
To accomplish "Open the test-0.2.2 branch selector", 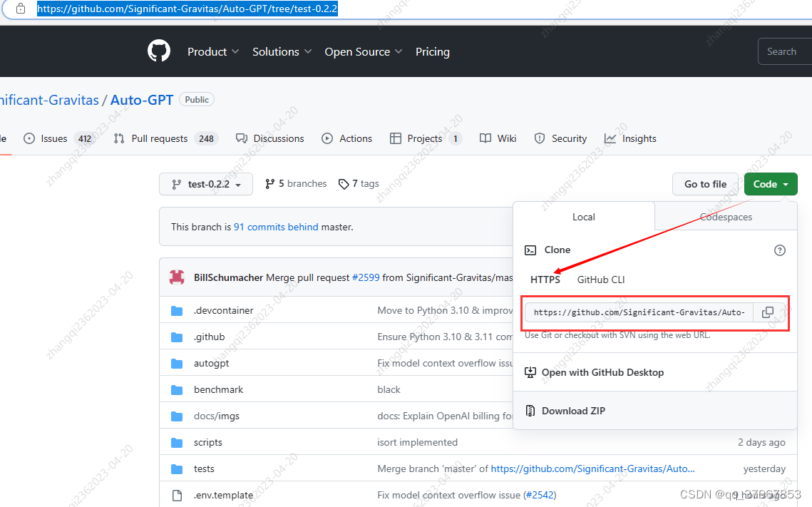I will click(x=206, y=184).
